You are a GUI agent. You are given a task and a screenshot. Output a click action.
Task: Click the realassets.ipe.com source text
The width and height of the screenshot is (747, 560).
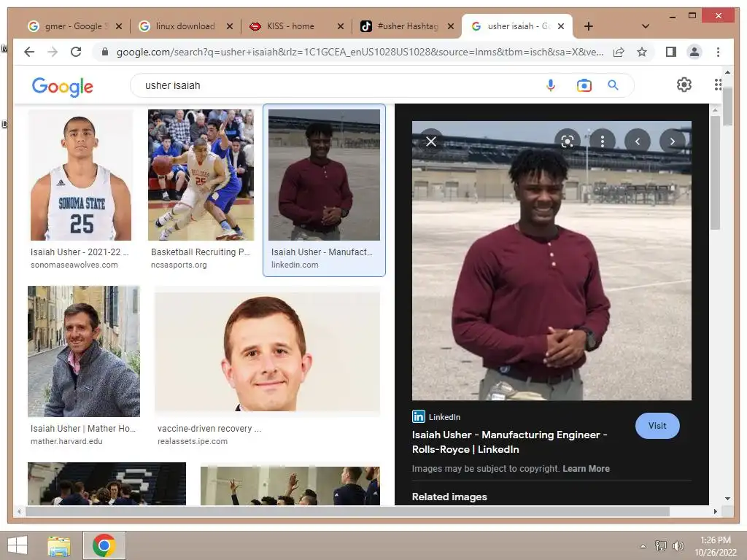click(193, 441)
